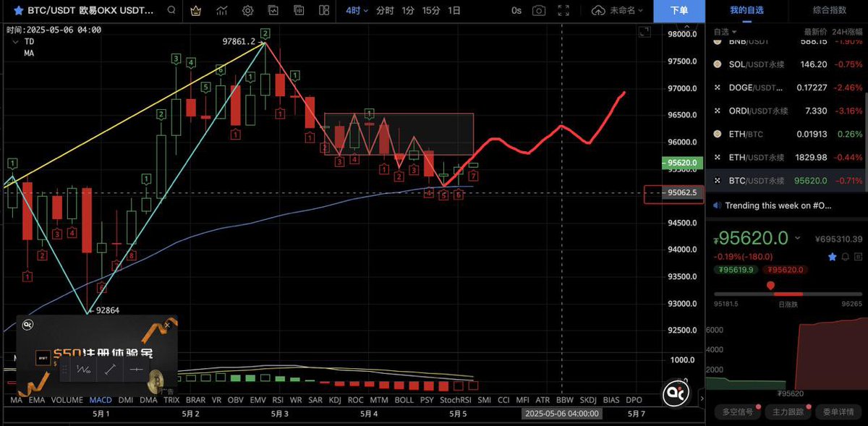
Task: Select ETH/BTC in the watchlist
Action: (x=787, y=134)
